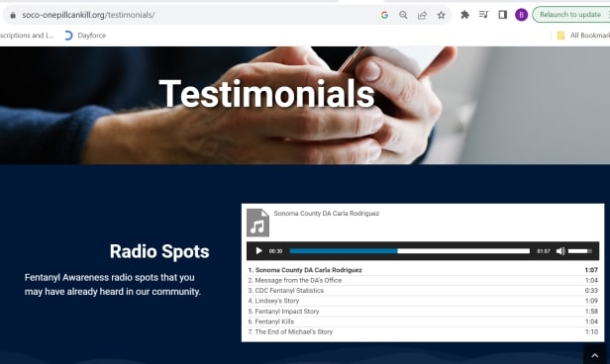The width and height of the screenshot is (610, 364).
Task: Open the zoom magnifier icon in address bar
Action: tap(403, 15)
